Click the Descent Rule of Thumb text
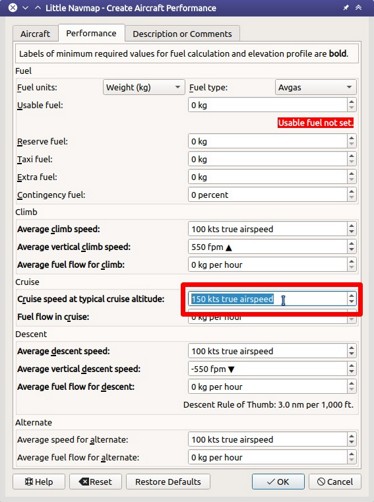This screenshot has width=374, height=502. click(x=268, y=405)
